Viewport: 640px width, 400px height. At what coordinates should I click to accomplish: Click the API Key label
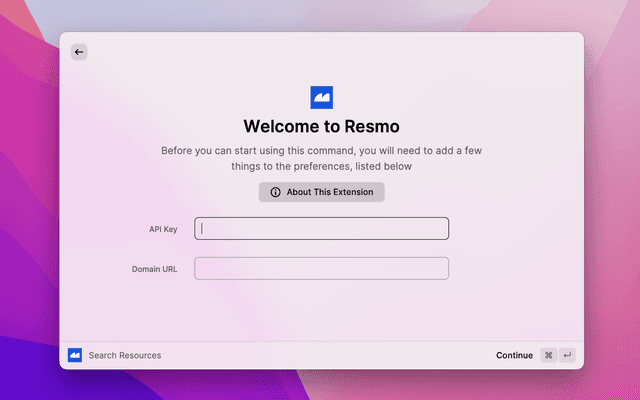pyautogui.click(x=163, y=229)
